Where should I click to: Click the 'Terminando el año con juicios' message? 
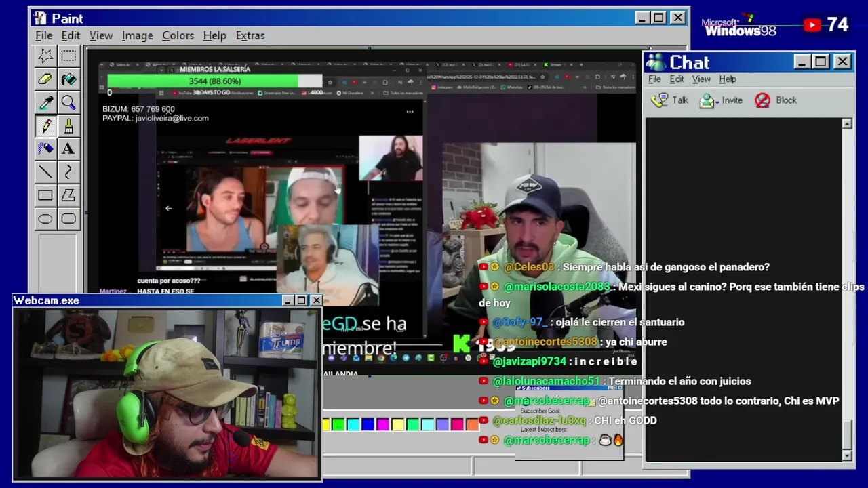681,381
